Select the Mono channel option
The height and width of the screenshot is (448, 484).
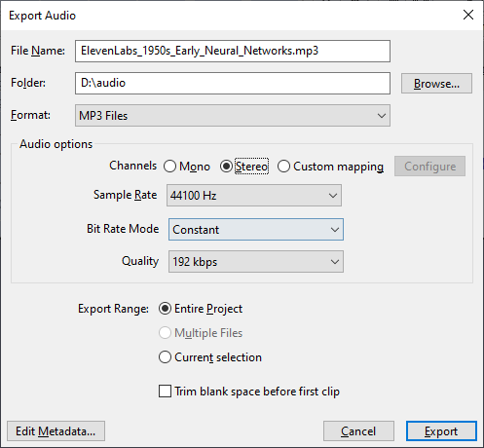(x=169, y=167)
